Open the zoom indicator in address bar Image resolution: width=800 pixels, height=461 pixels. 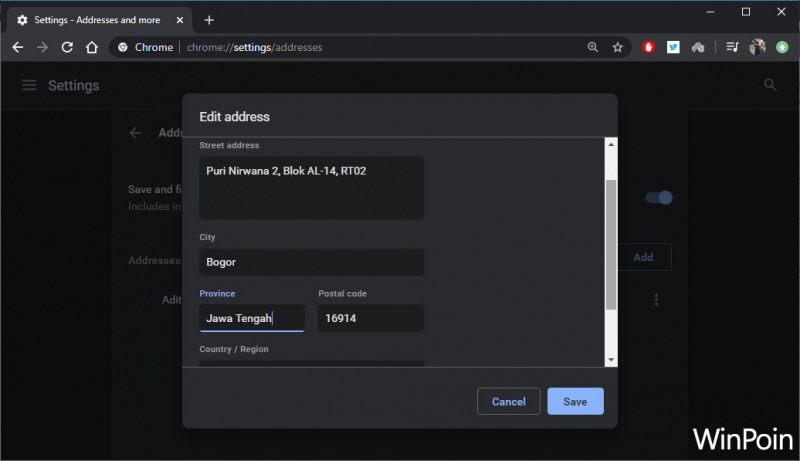593,47
